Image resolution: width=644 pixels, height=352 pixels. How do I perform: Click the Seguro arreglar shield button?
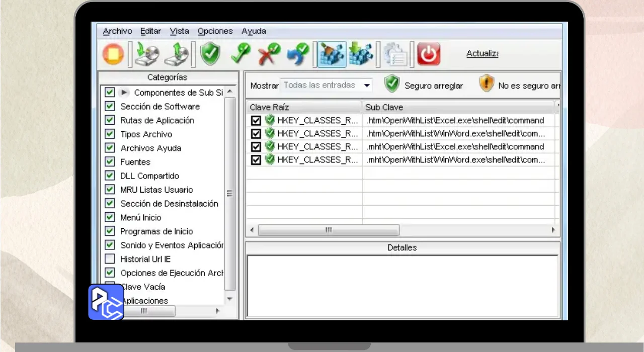tap(392, 84)
